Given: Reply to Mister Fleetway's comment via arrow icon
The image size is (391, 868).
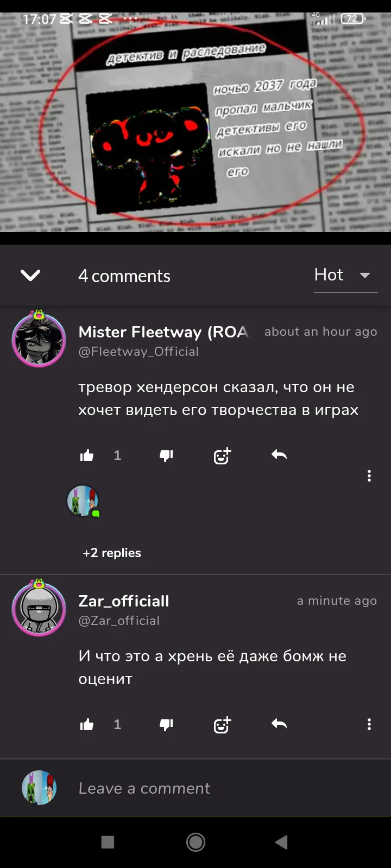Looking at the screenshot, I should pos(279,455).
